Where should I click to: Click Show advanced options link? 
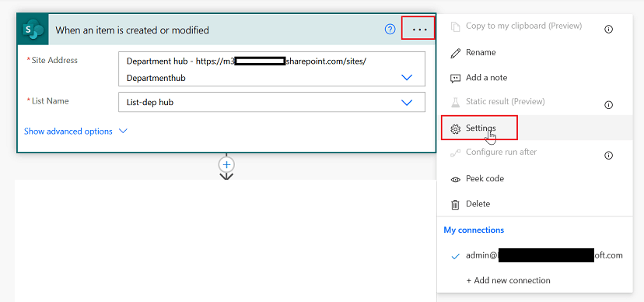click(68, 132)
